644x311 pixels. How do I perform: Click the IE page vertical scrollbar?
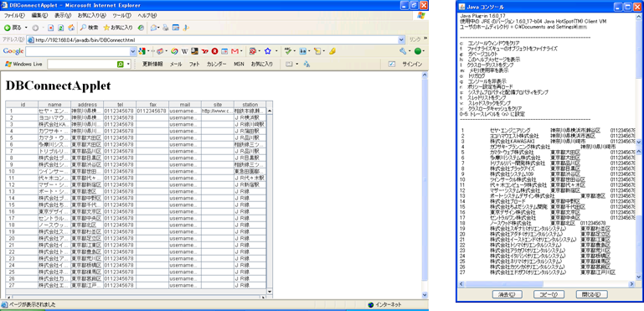(425, 184)
